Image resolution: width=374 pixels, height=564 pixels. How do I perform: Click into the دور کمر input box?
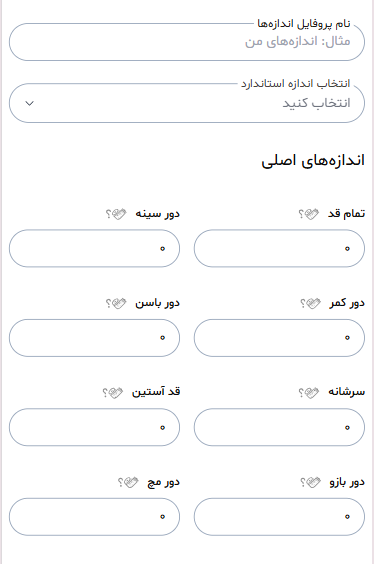pyautogui.click(x=279, y=337)
